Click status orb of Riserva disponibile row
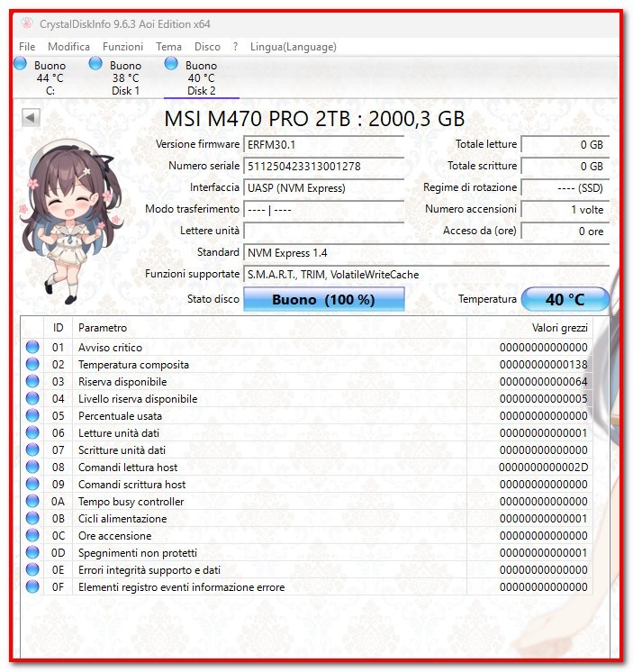 [32, 381]
